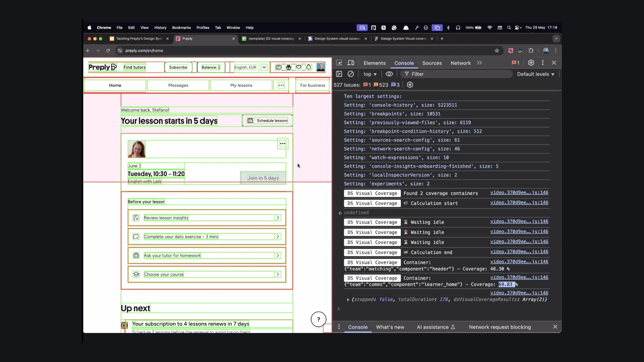Screen dimensions: 644x362
Task: Toggle the device emulation toolbar
Action: (351, 63)
